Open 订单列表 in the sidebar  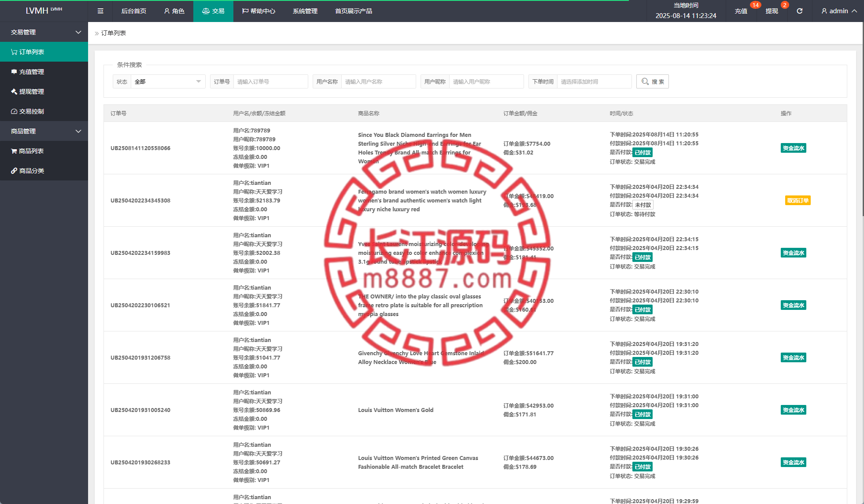(x=44, y=52)
